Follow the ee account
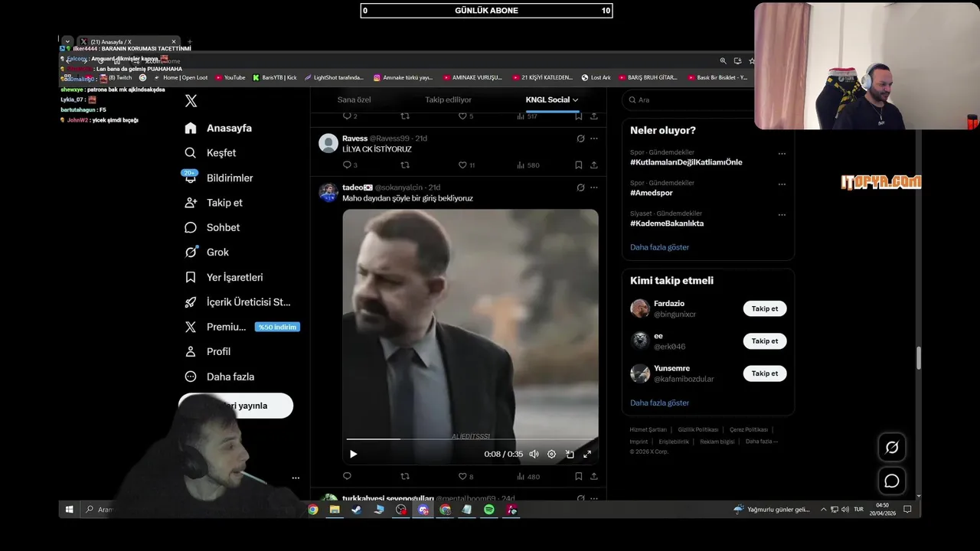The height and width of the screenshot is (551, 980). coord(764,341)
